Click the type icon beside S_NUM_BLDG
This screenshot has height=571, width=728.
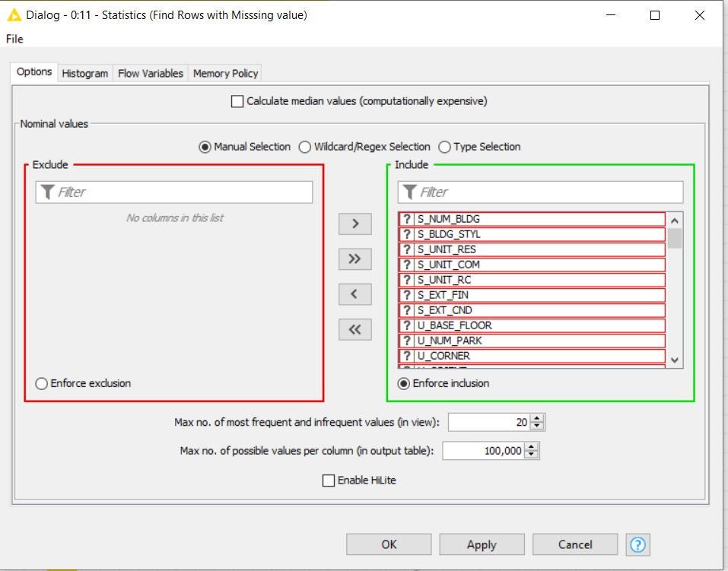pos(407,219)
